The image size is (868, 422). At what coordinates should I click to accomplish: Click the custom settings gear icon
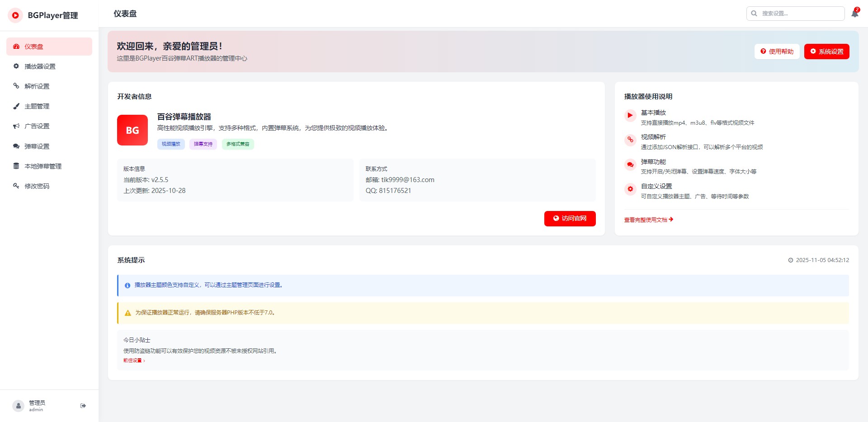630,189
